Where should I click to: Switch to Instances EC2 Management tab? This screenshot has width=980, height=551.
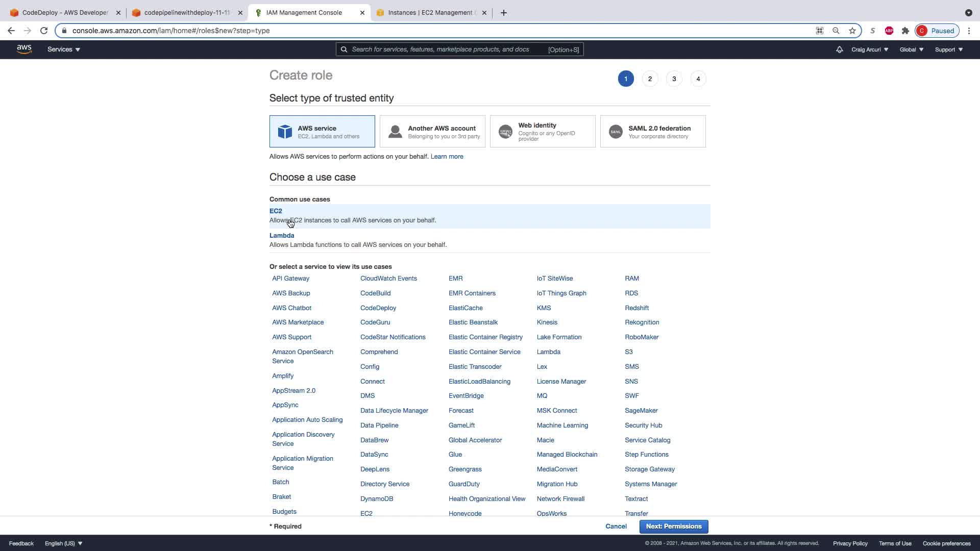point(430,13)
